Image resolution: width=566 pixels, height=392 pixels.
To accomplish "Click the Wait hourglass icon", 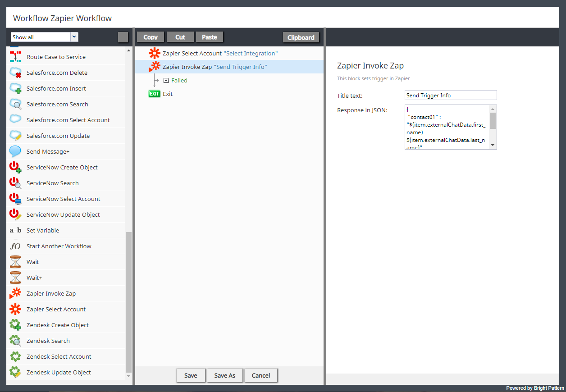I will click(15, 262).
